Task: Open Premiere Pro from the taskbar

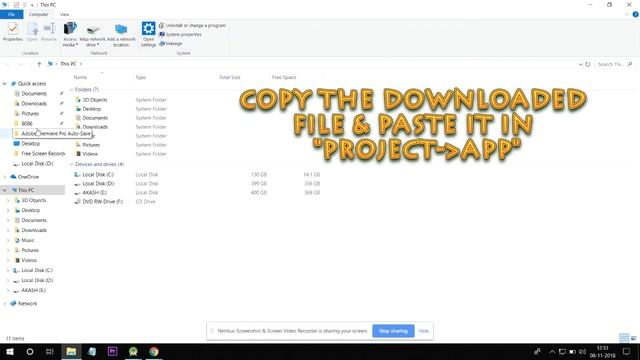Action: pos(112,351)
